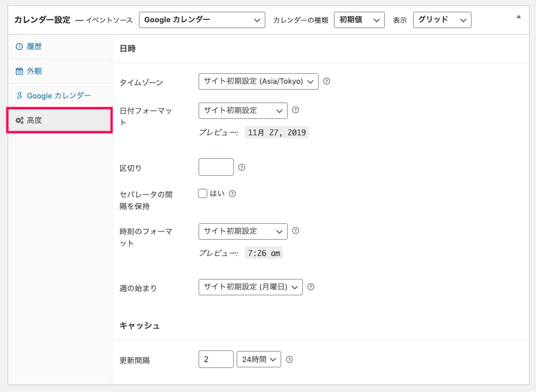The width and height of the screenshot is (536, 392).
Task: Open the カレンダーの種類 dropdown
Action: coord(359,20)
